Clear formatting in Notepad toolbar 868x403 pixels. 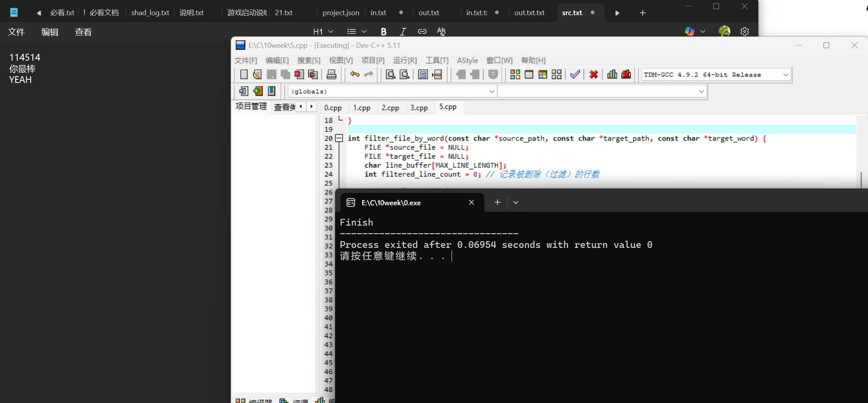coord(441,31)
